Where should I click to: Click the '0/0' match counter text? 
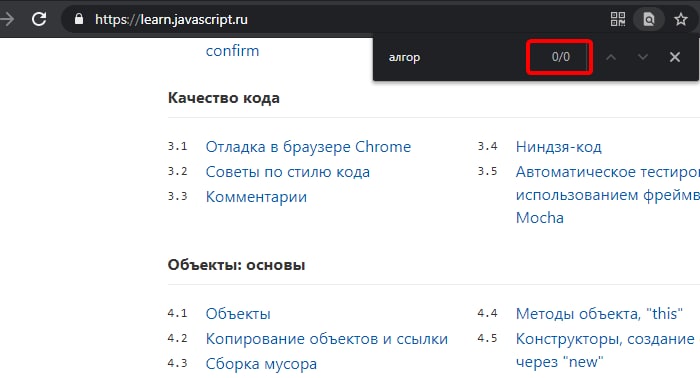(x=561, y=57)
